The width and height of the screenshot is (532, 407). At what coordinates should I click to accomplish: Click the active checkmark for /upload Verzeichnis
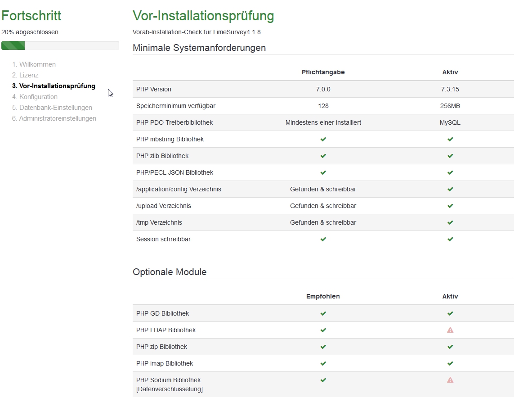[x=450, y=206]
